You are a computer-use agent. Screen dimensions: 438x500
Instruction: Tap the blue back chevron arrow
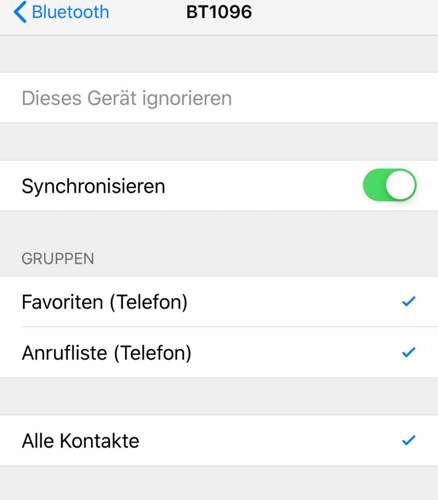20,12
